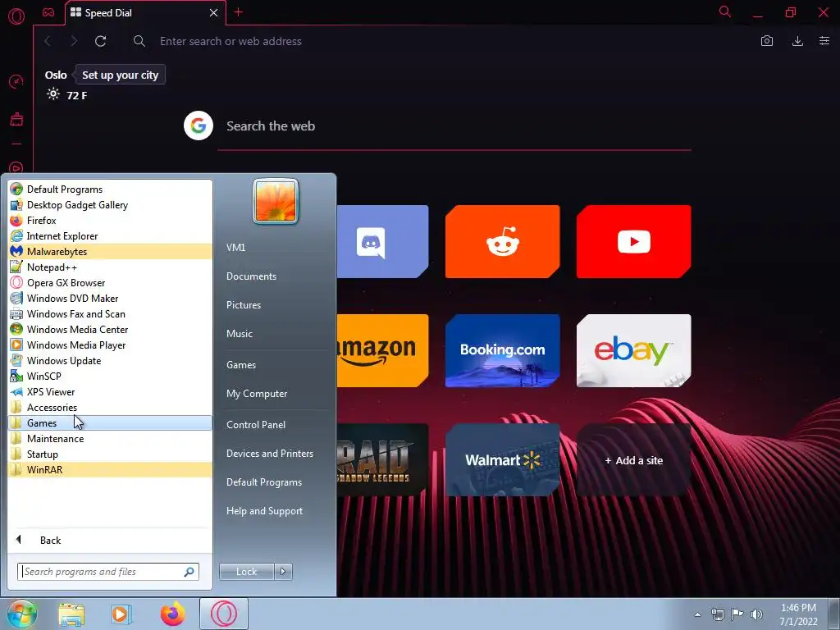Screen dimensions: 840x630
Task: Click Search programs and files box
Action: pos(108,572)
